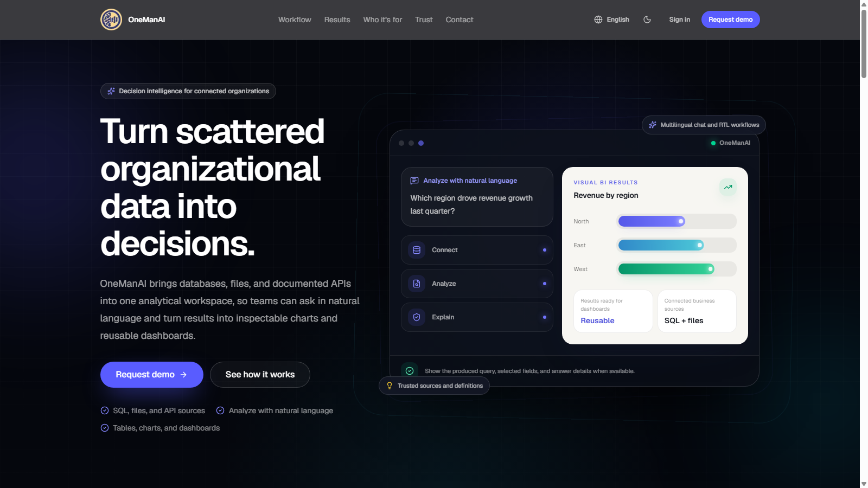Click the sparkle icon in the Decision intelligence badge

[x=111, y=91]
